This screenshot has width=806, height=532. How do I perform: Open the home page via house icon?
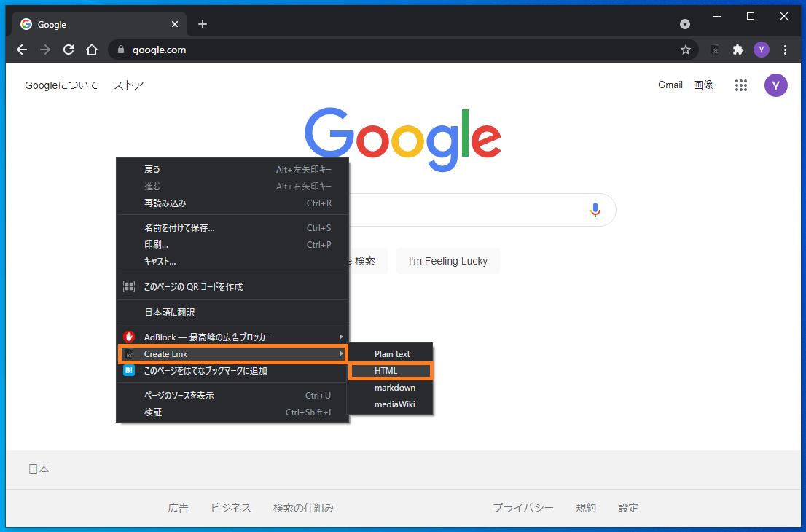pos(92,50)
